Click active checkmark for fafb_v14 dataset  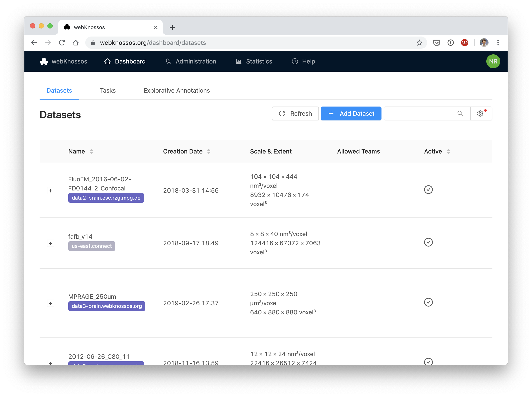coord(428,242)
